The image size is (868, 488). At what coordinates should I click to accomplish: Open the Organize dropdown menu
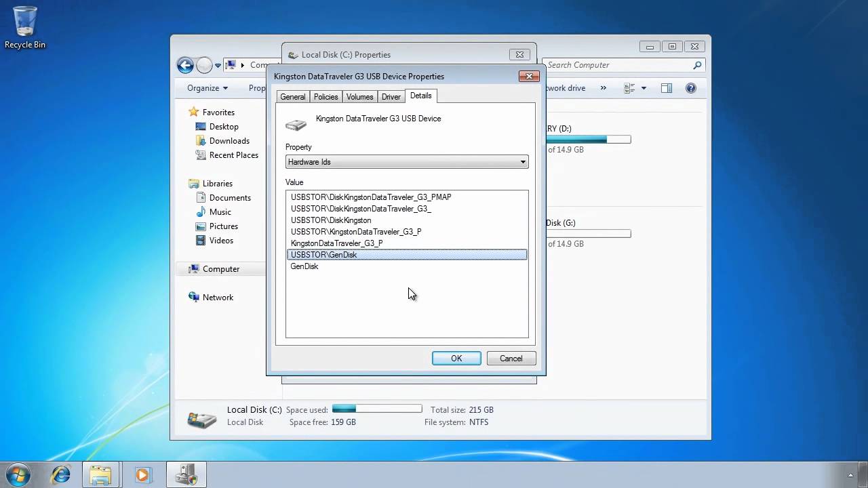208,88
